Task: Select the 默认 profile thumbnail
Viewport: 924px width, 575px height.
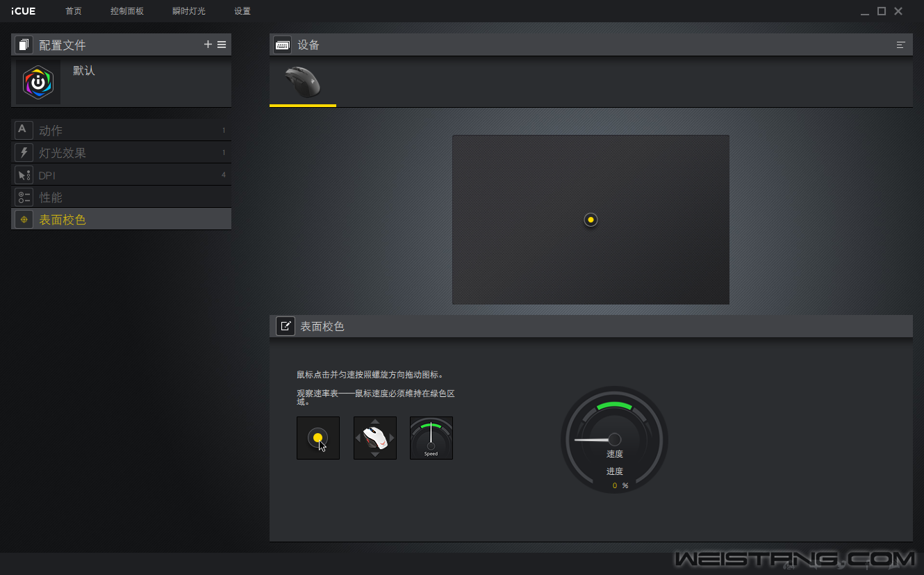Action: tap(38, 82)
